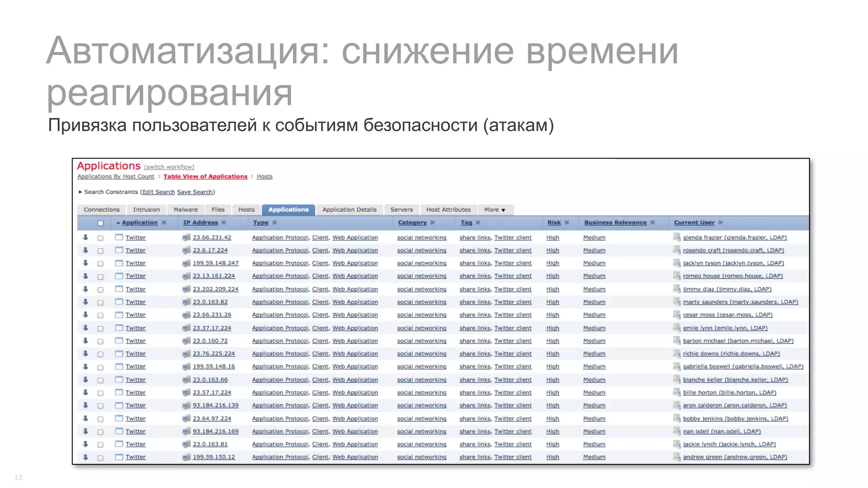Open application window icon in 23.202.209.224 row
Screen dimensions: 868x488
(119, 289)
